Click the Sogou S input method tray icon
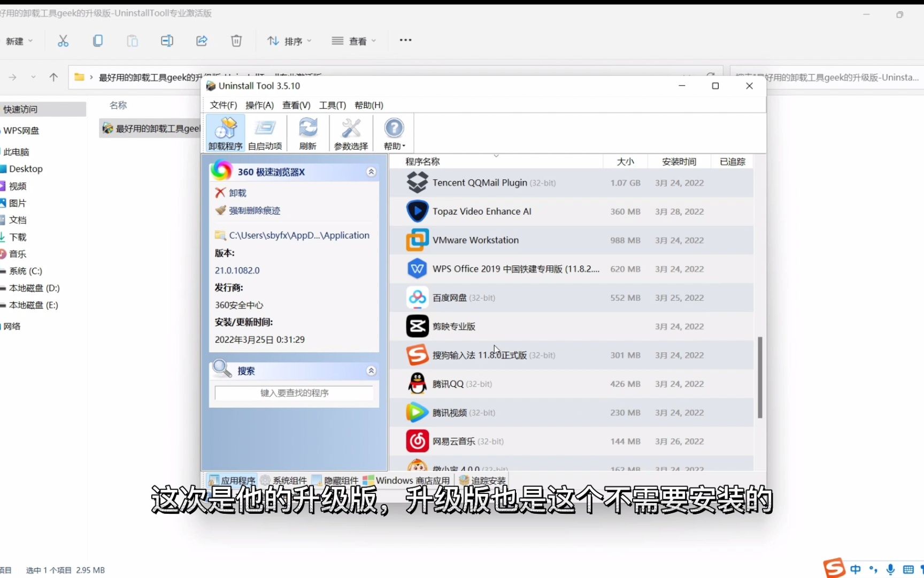This screenshot has height=578, width=924. (833, 568)
